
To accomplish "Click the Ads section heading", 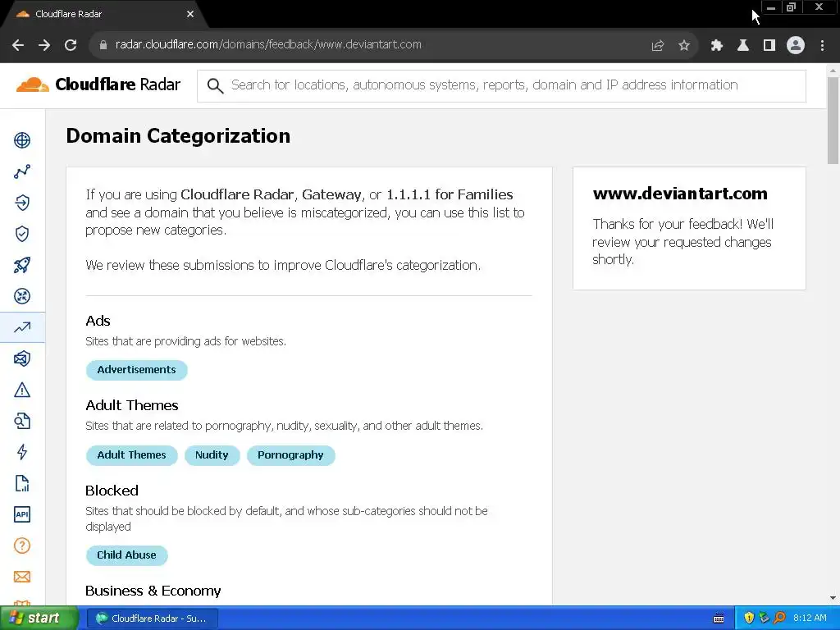I will point(98,321).
